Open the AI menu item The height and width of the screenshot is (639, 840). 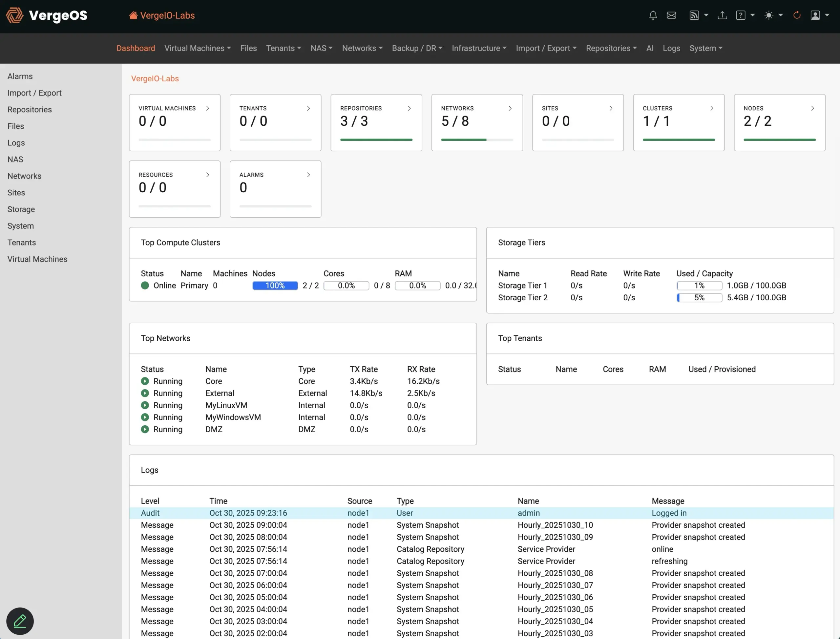tap(650, 48)
